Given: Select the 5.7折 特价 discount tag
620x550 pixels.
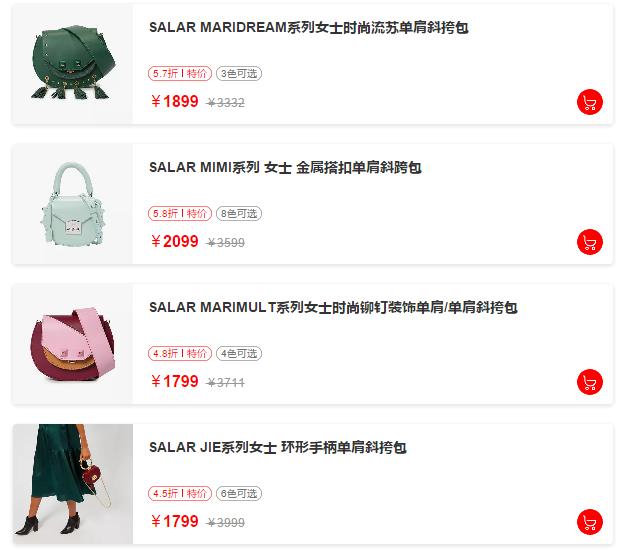Looking at the screenshot, I should pyautogui.click(x=180, y=74).
